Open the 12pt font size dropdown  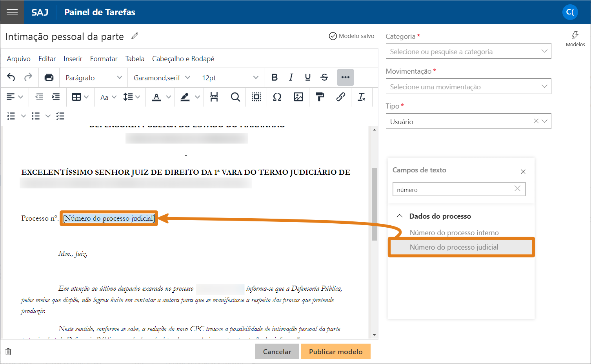tap(230, 78)
